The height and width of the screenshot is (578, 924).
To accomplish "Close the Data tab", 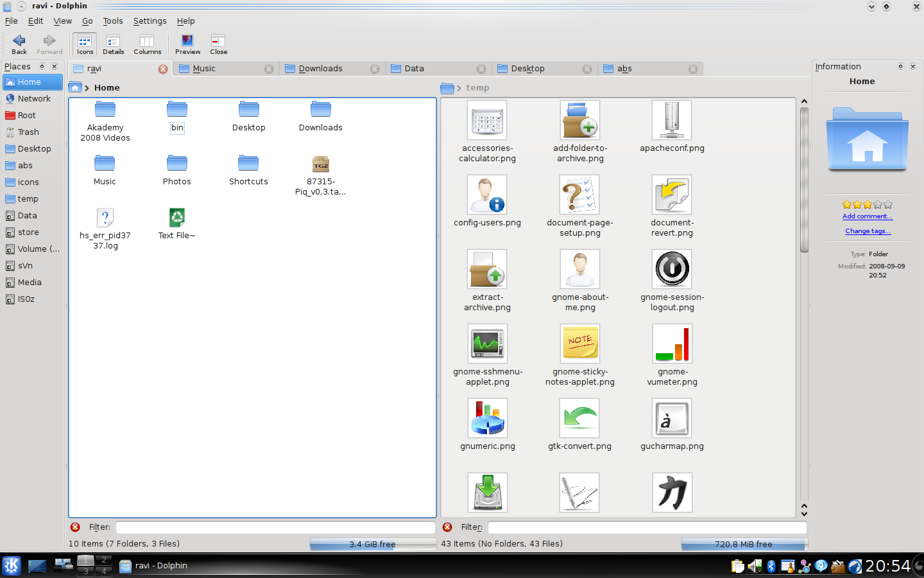I will [481, 69].
